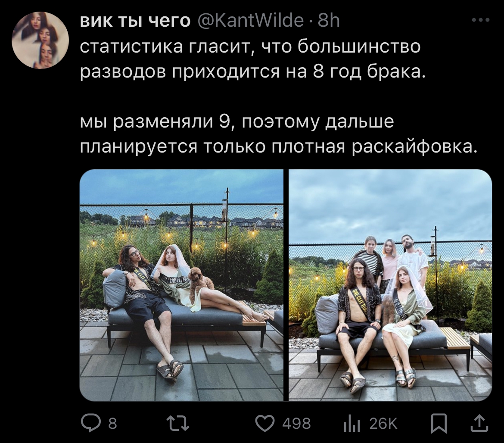Screen dimensions: 504x443
Task: Visit profile via name "вик ты чего"
Action: tap(135, 21)
